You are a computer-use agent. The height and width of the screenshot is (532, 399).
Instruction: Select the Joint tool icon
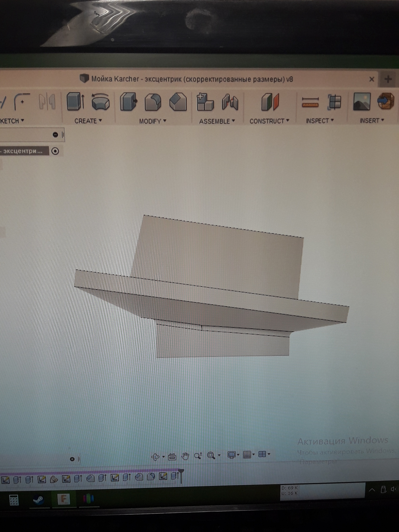pyautogui.click(x=230, y=102)
